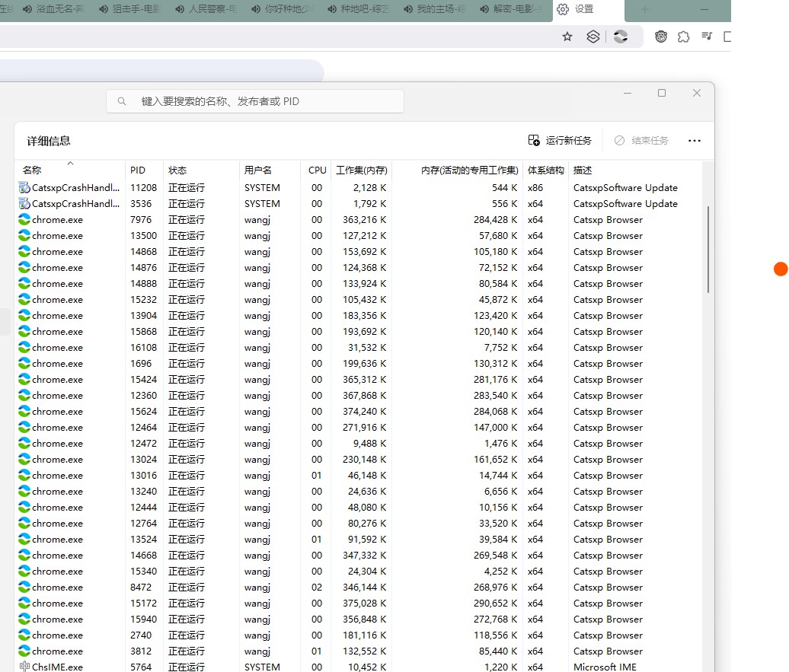Click the 结束任务 button
789x672 pixels.
point(641,141)
